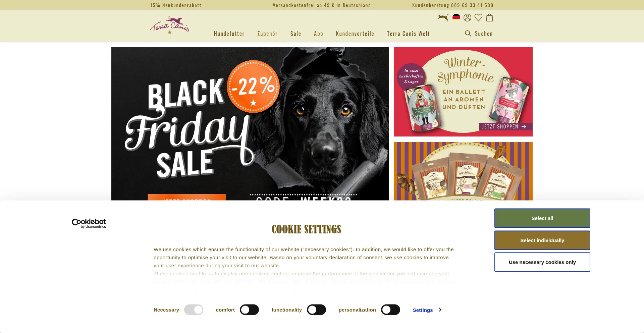The width and height of the screenshot is (644, 333).
Task: Open the Terra Canis Welt menu
Action: [408, 34]
